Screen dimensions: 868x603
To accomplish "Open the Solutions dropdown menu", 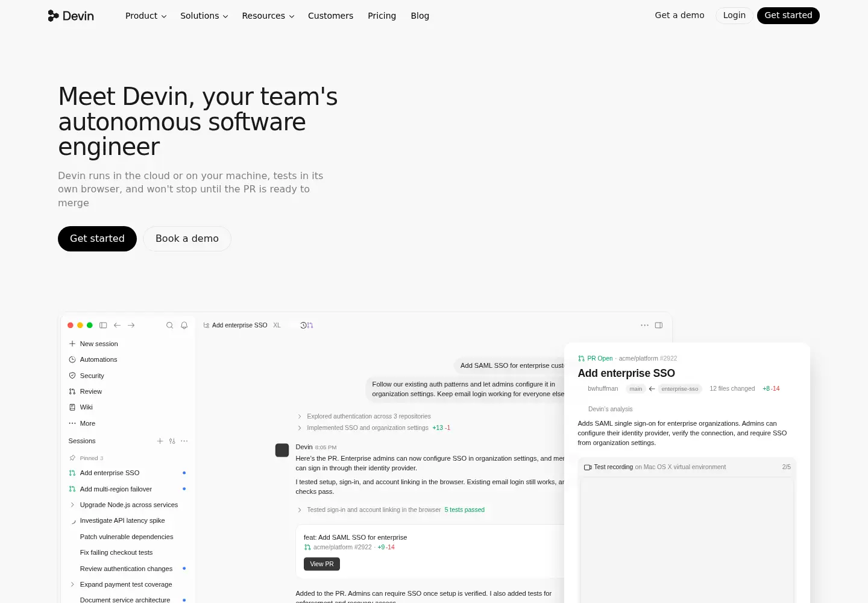I will click(x=204, y=16).
